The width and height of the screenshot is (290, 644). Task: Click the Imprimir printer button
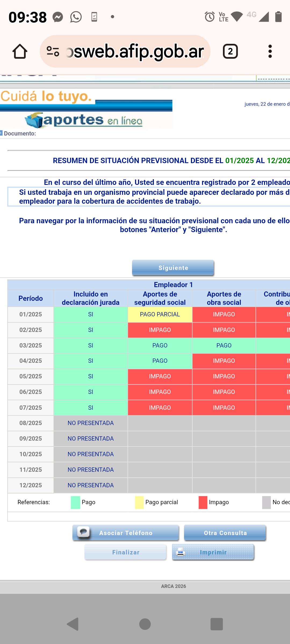tap(213, 552)
